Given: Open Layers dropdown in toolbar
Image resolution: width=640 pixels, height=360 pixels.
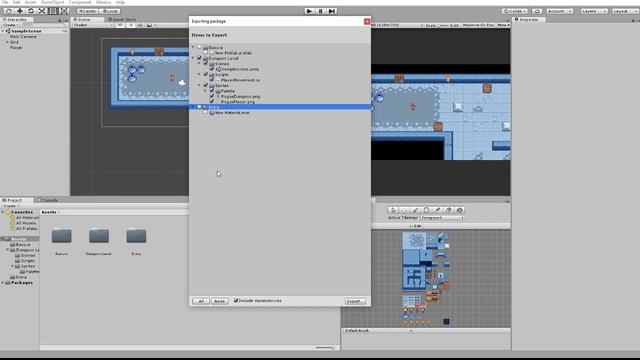Looking at the screenshot, I should pos(594,11).
